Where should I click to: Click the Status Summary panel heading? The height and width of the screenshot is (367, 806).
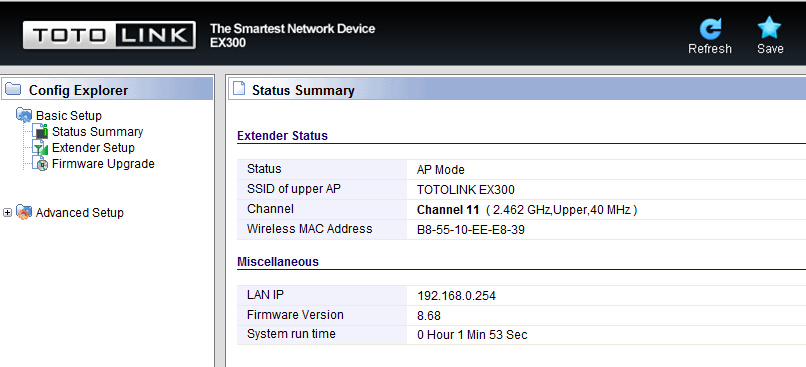[303, 91]
